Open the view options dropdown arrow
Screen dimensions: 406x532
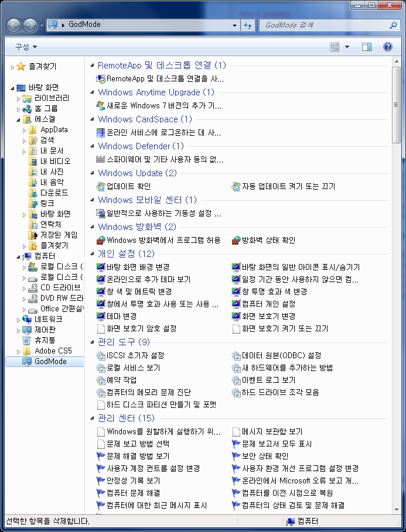click(x=347, y=47)
